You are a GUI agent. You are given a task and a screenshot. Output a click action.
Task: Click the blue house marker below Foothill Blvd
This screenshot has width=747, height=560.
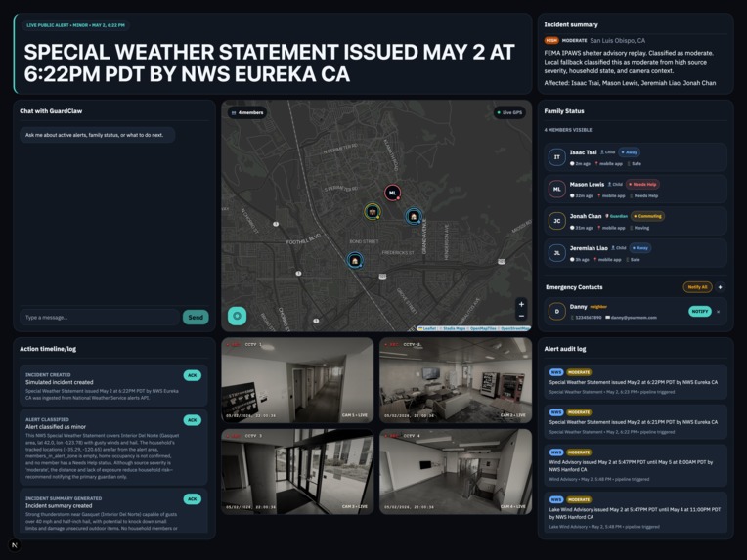click(x=355, y=261)
